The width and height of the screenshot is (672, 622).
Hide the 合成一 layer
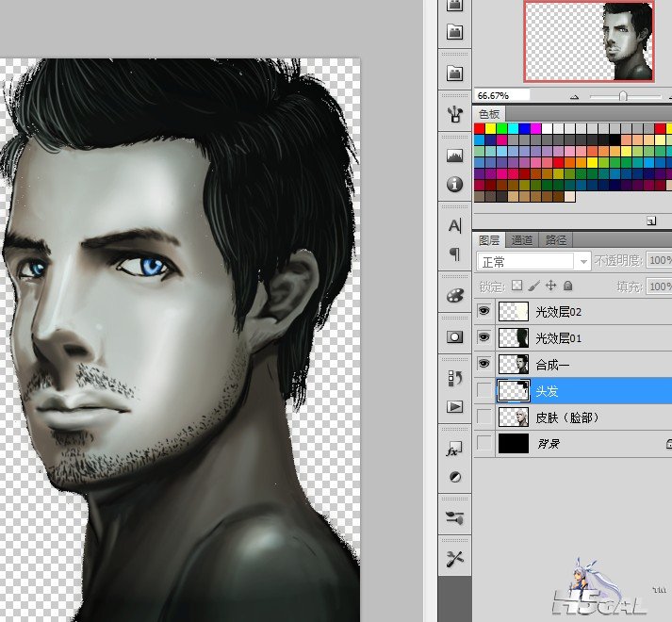click(484, 364)
